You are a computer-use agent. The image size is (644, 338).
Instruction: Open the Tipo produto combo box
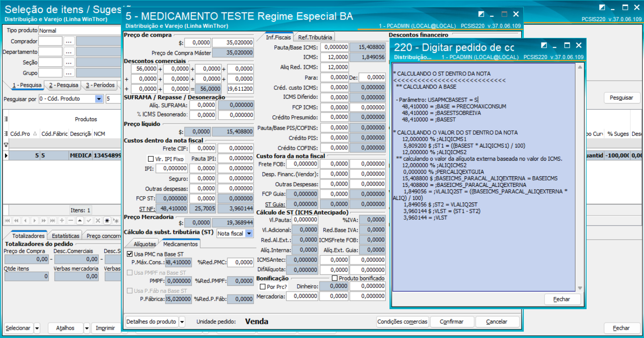[80, 31]
